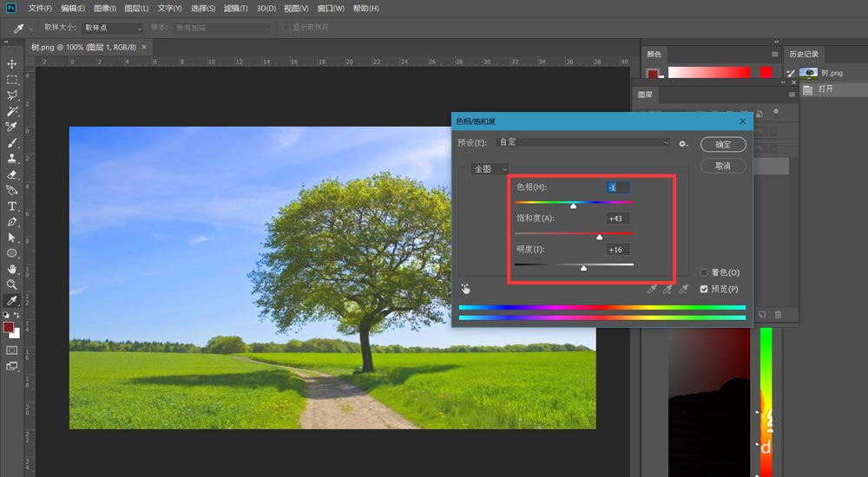Select the Clone Stamp tool
This screenshot has height=477, width=868.
coord(12,159)
